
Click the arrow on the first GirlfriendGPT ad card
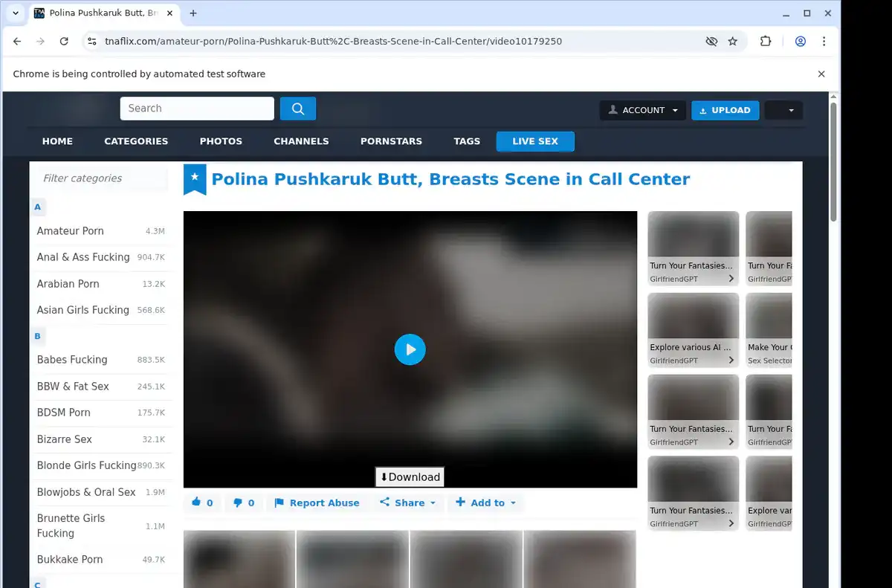pyautogui.click(x=731, y=279)
